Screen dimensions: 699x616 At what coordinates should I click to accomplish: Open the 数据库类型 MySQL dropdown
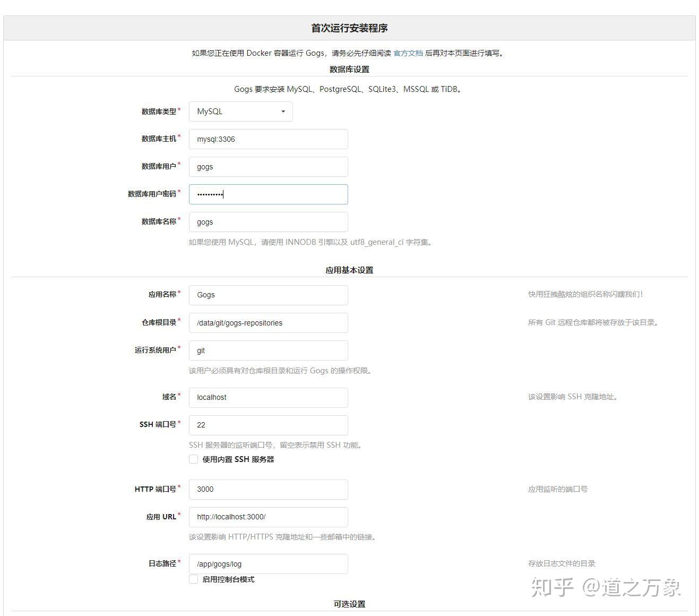click(x=240, y=112)
